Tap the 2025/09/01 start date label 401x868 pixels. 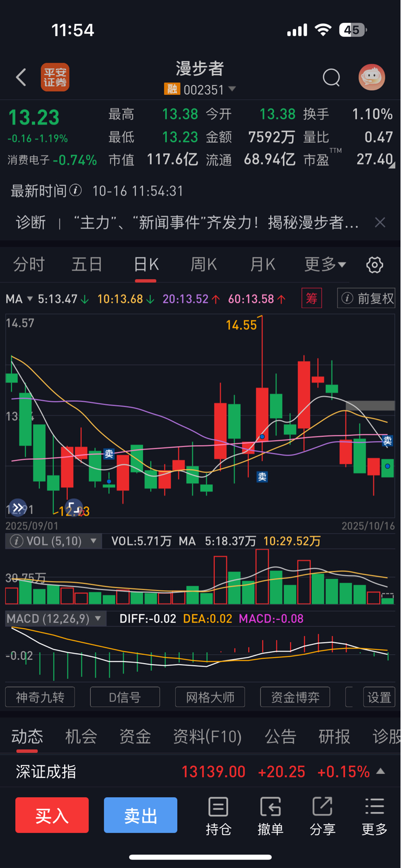32,525
